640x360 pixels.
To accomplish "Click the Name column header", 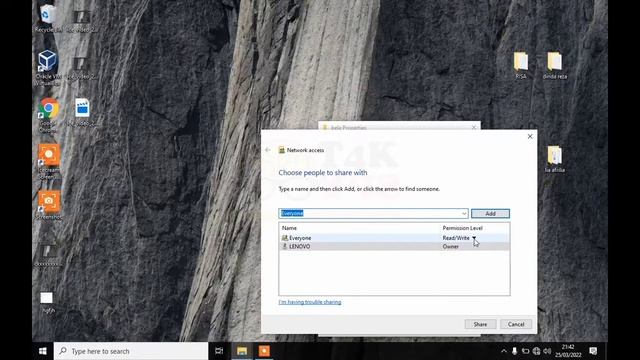I will pyautogui.click(x=289, y=228).
